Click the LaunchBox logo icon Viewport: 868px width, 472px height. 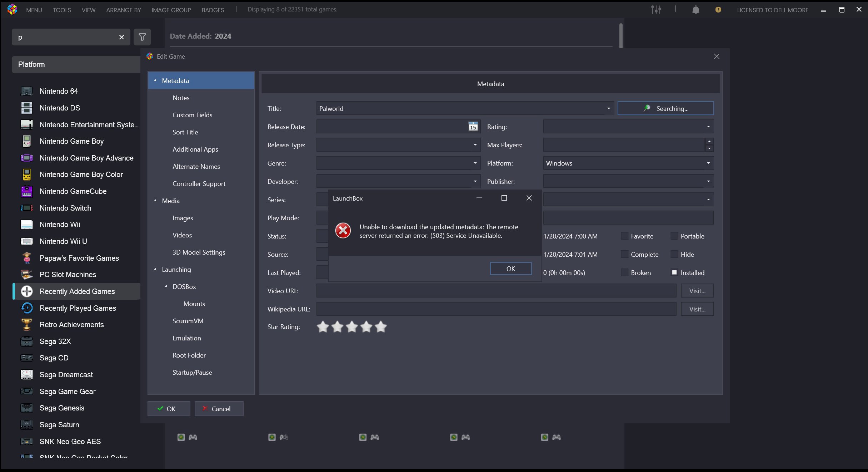(x=13, y=10)
